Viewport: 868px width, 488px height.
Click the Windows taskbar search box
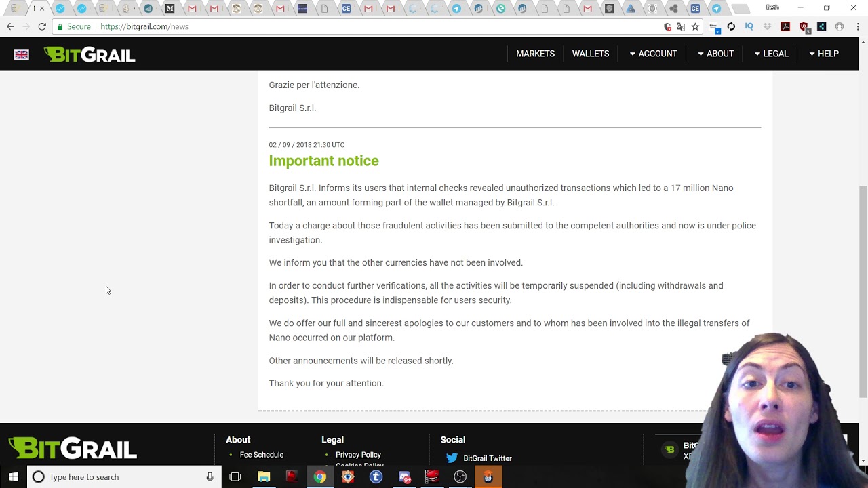pyautogui.click(x=124, y=476)
